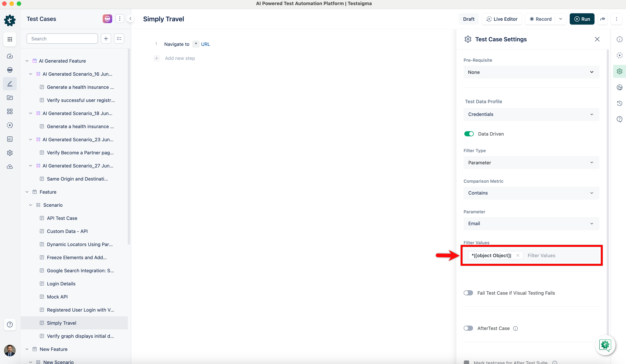626x364 pixels.
Task: Click the version history icon on right panel
Action: (x=620, y=103)
